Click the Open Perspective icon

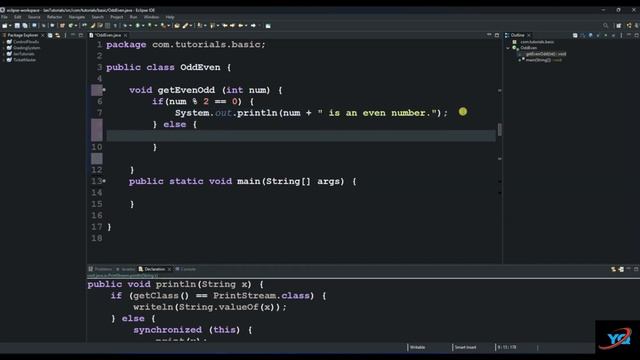(x=618, y=25)
